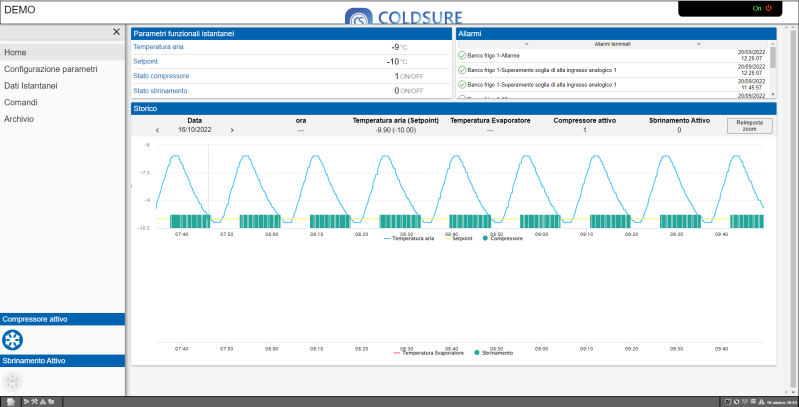
Task: Click the green On status label
Action: (x=757, y=8)
